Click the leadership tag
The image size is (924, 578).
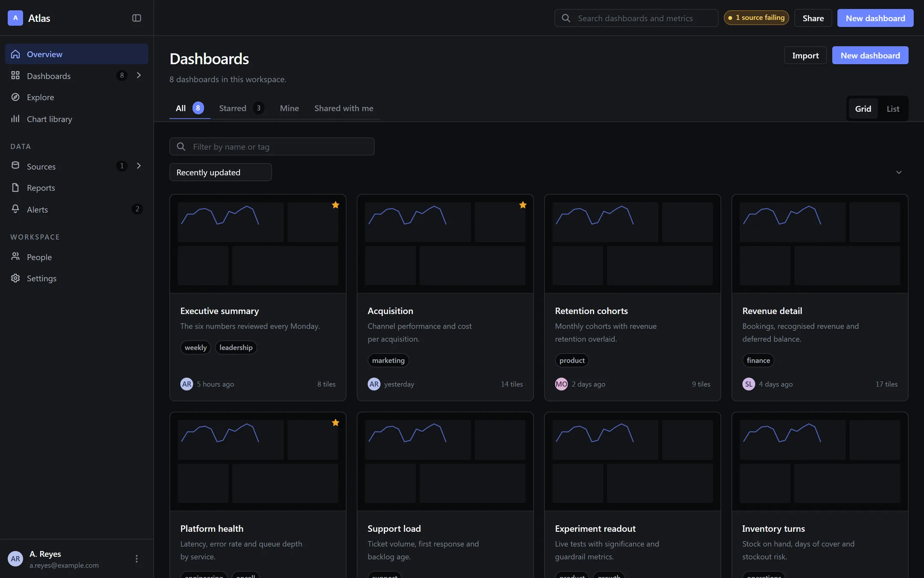(236, 348)
